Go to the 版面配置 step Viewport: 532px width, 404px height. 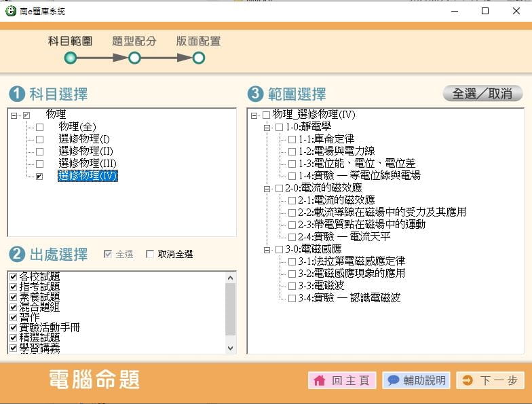(198, 41)
